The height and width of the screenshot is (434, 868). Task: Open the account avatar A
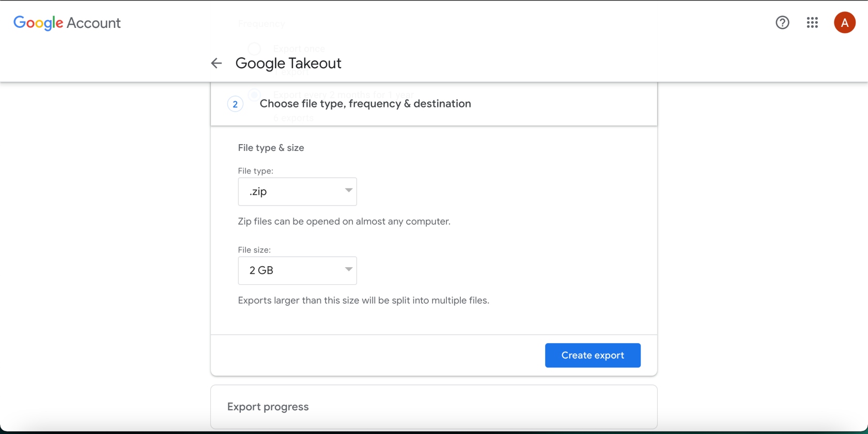(x=845, y=23)
